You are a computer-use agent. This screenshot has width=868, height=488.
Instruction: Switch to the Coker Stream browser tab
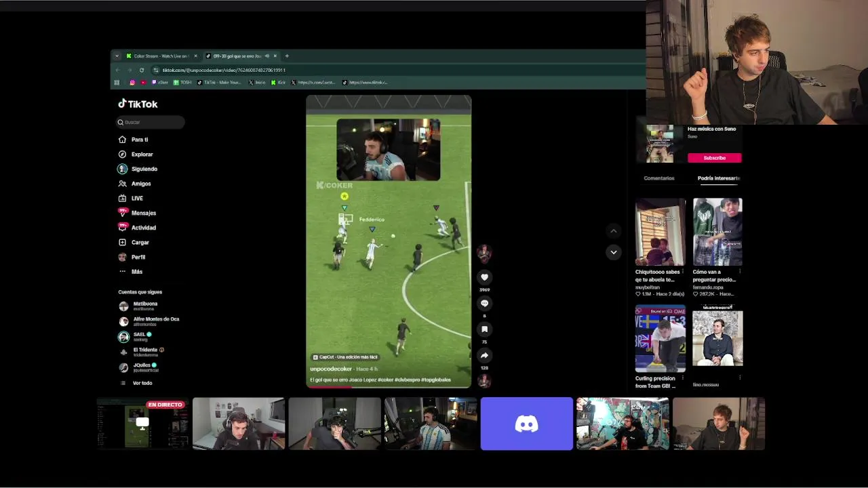click(x=161, y=56)
